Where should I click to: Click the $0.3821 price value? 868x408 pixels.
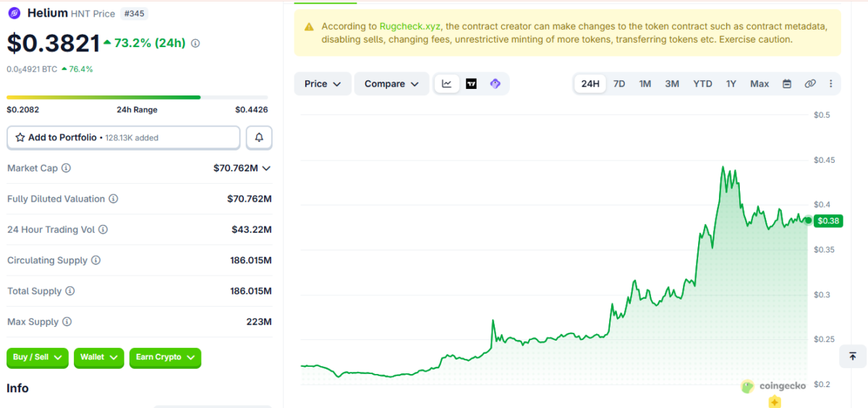click(54, 43)
